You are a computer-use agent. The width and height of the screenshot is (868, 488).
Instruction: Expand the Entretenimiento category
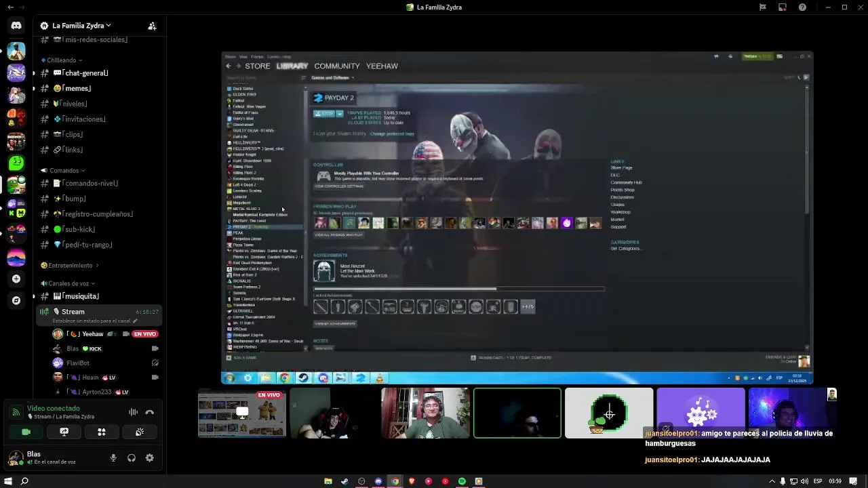(x=70, y=266)
